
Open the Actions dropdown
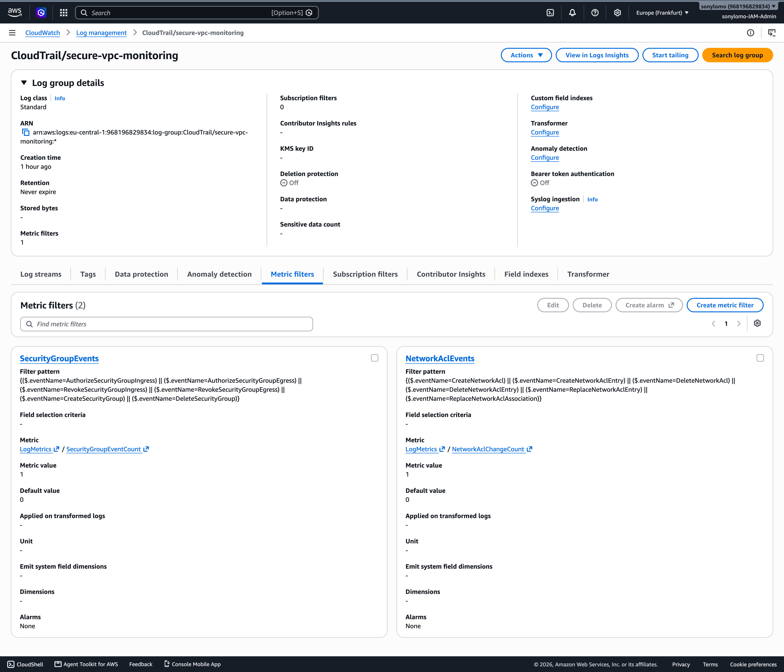tap(526, 55)
